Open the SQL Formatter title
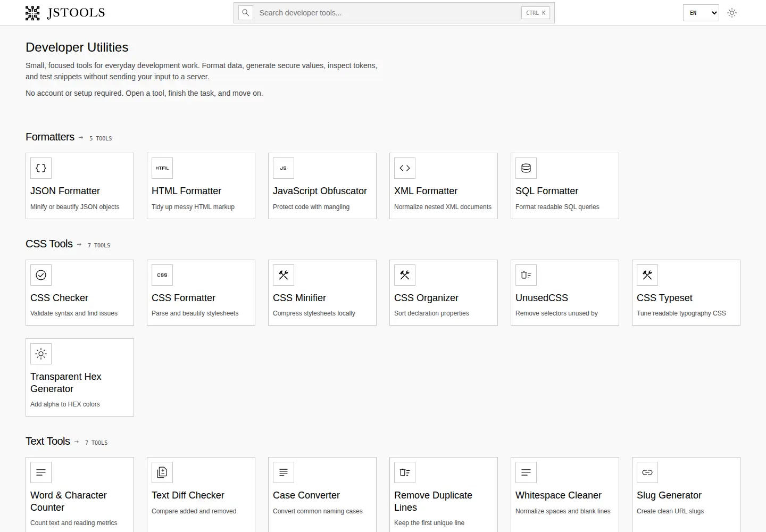This screenshot has width=766, height=532. (547, 191)
